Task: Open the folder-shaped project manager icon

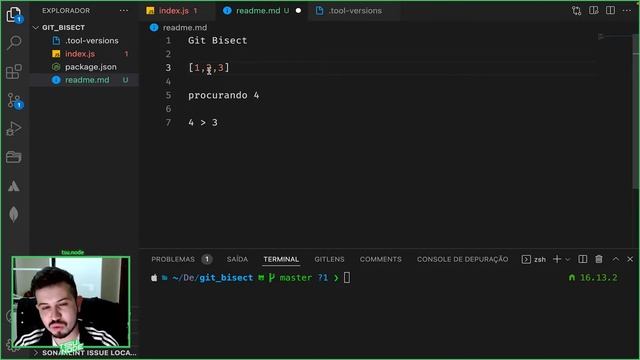Action: pyautogui.click(x=14, y=157)
